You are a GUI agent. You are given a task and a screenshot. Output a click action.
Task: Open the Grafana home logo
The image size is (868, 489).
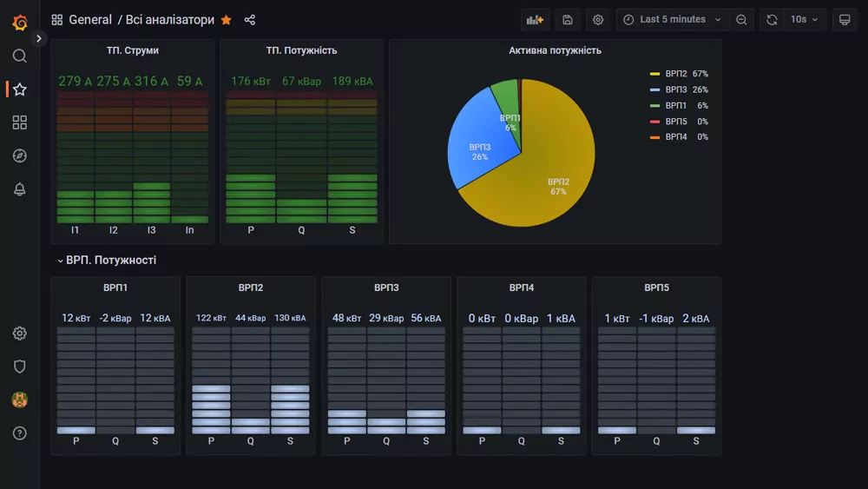[x=20, y=23]
